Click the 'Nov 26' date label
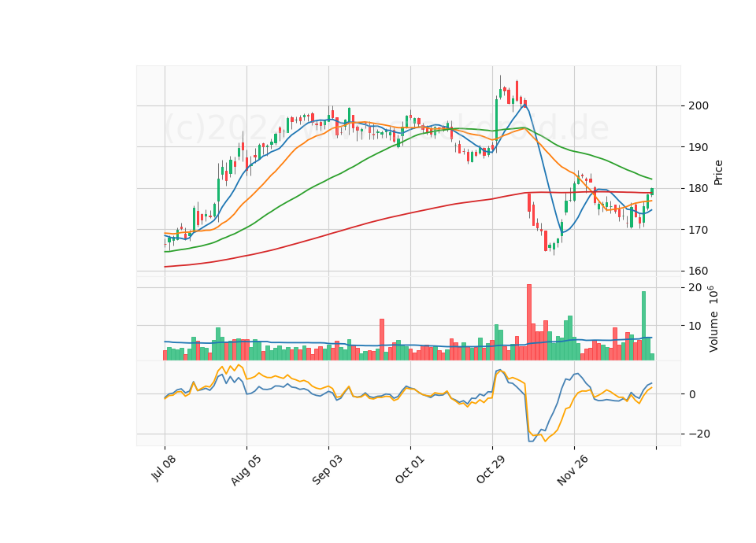 coord(573,471)
